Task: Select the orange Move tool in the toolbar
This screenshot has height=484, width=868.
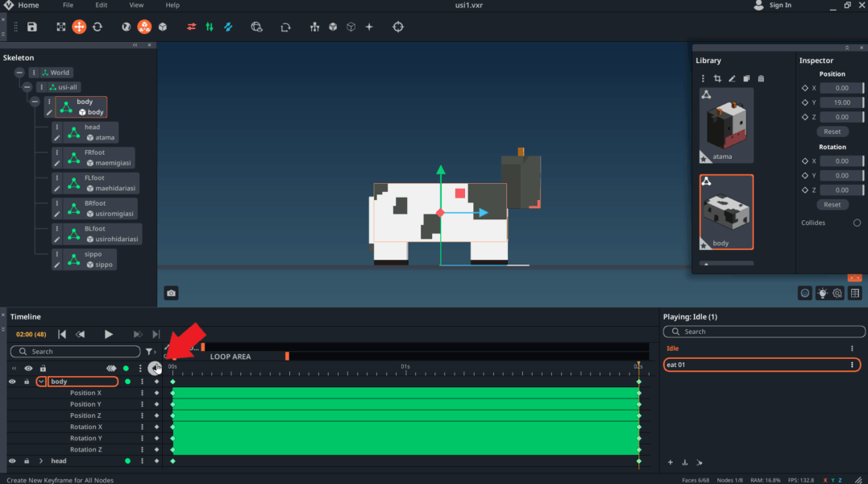Action: 79,27
